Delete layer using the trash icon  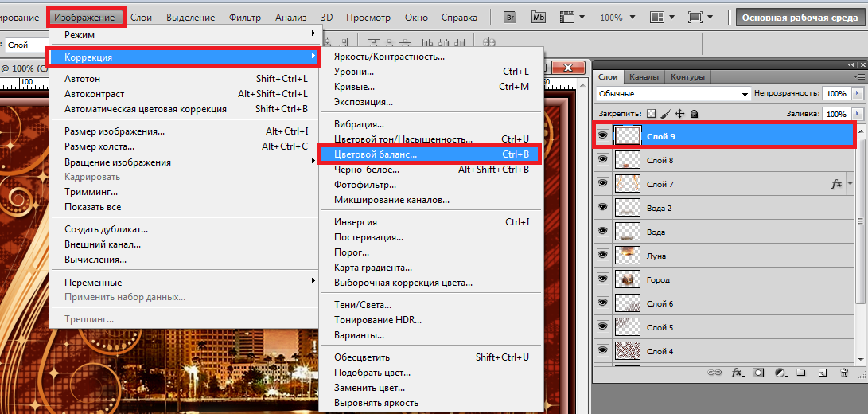[844, 373]
